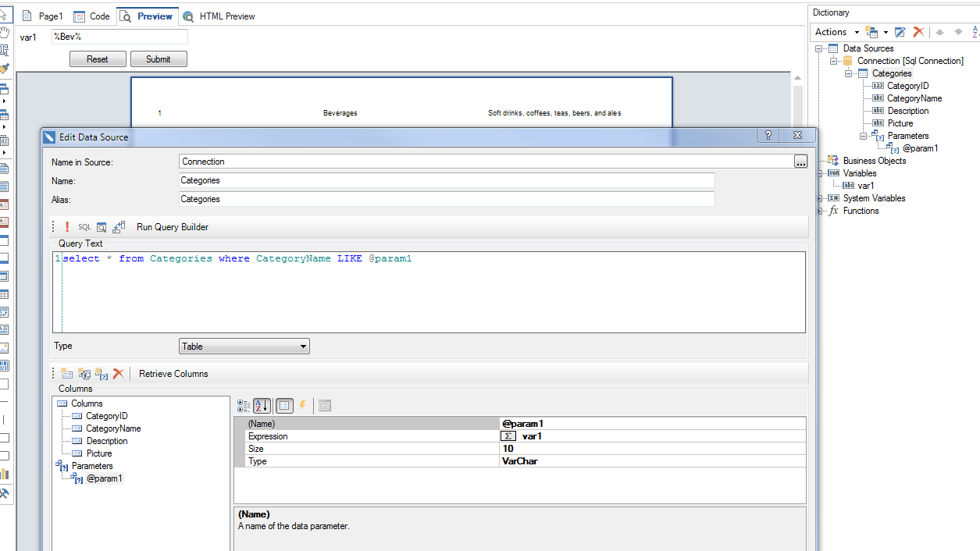Click the move up arrow in Dictionary toolbar
980x551 pixels.
(940, 32)
